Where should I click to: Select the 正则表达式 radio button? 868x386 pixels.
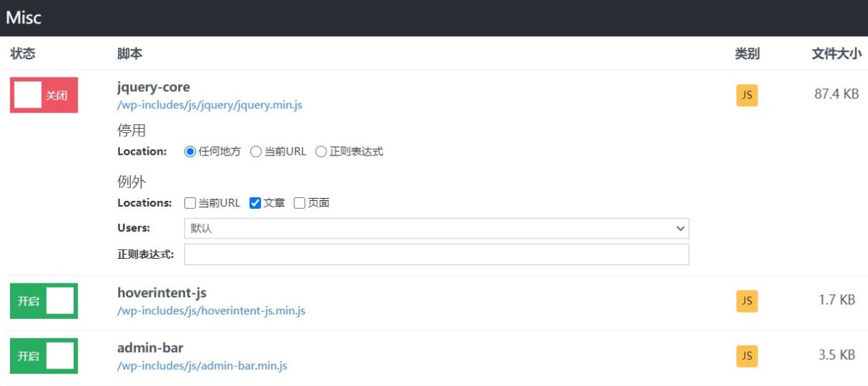tap(321, 152)
